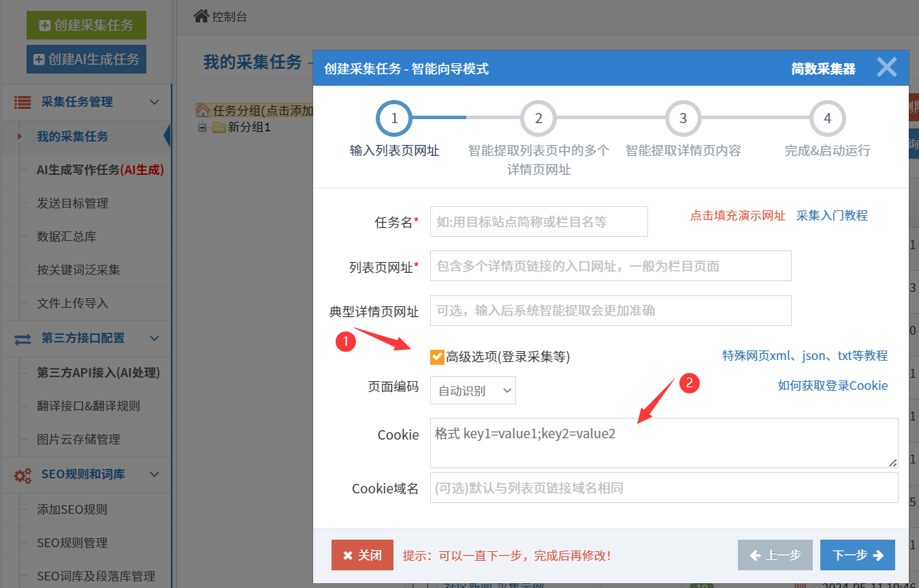Click the 简数采集器 title text
This screenshot has width=919, height=588.
[823, 69]
